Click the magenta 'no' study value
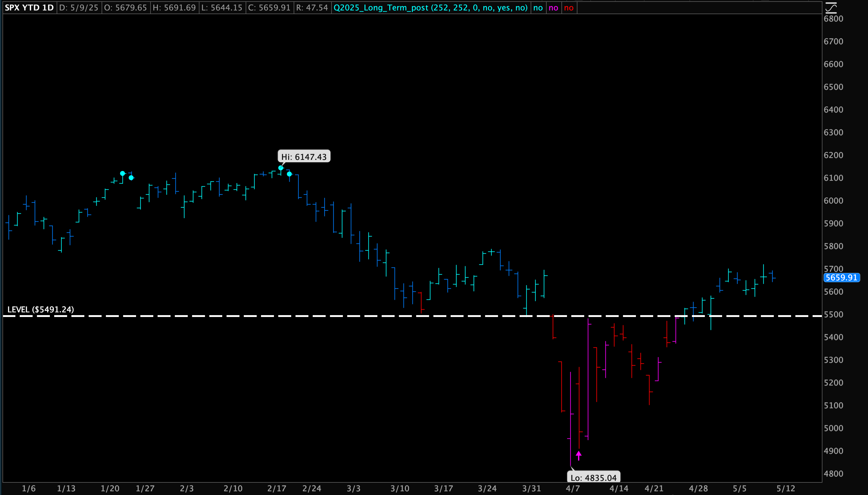The image size is (868, 495). 553,7
